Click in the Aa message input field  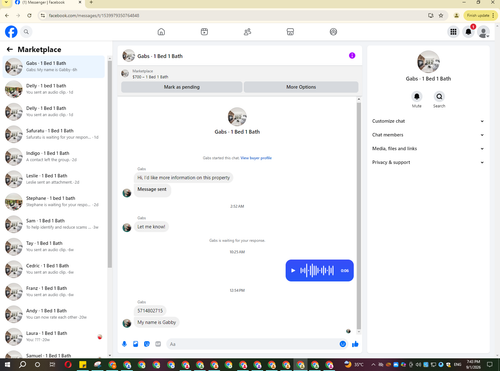(x=253, y=344)
